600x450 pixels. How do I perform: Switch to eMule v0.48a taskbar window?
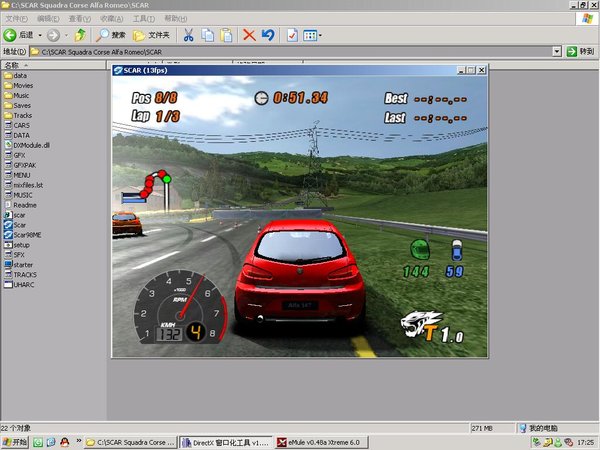[321, 441]
